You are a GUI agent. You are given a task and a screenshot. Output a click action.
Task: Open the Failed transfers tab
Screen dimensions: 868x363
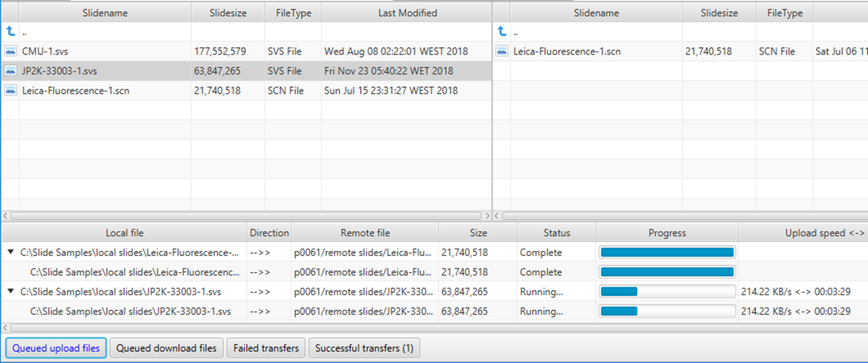(266, 348)
